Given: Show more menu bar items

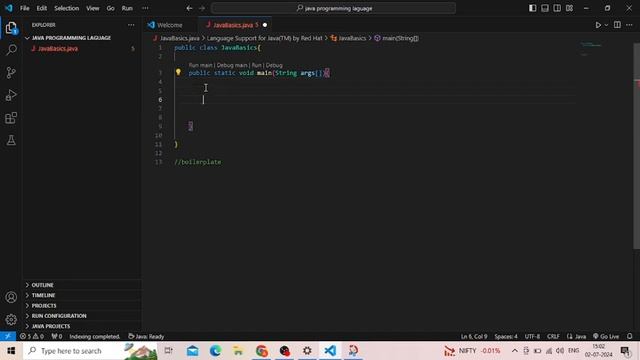Looking at the screenshot, I should click(x=145, y=8).
